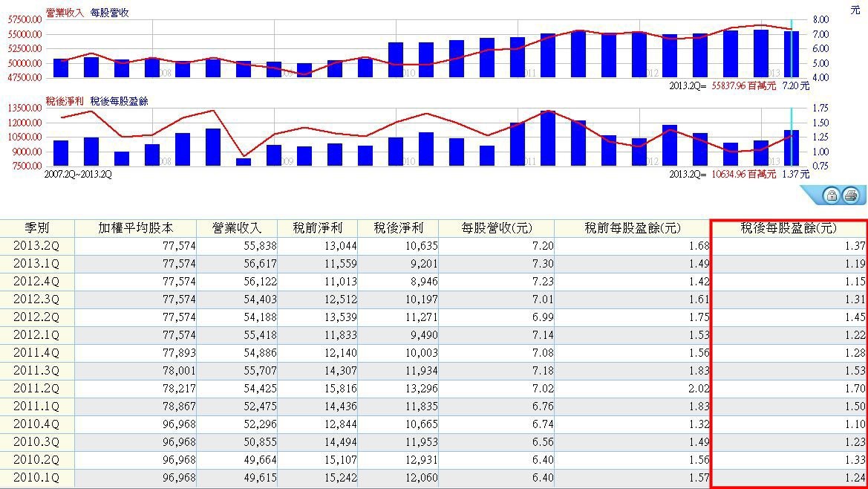Click the revenue cell 50,855
Screen dimensions: 868x489
click(237, 442)
